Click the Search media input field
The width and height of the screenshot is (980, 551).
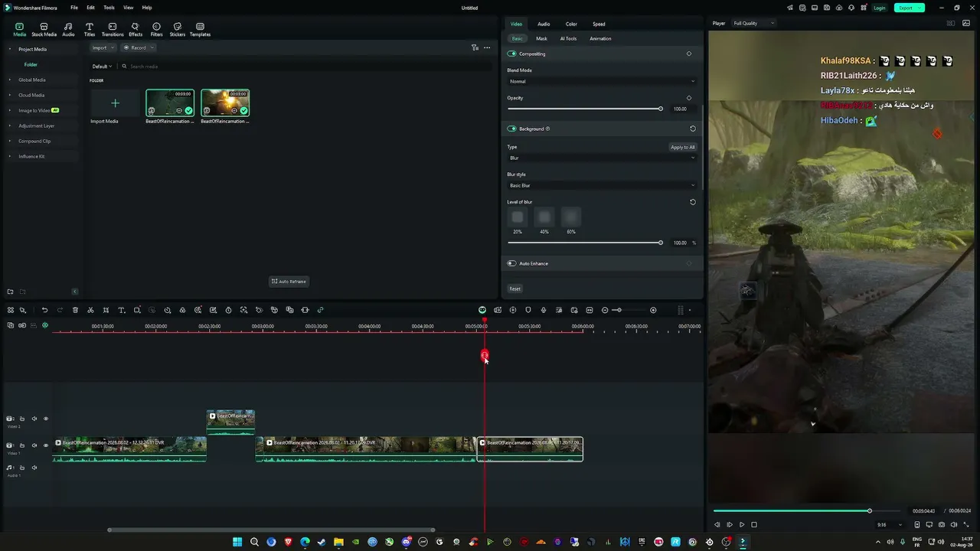coord(306,67)
